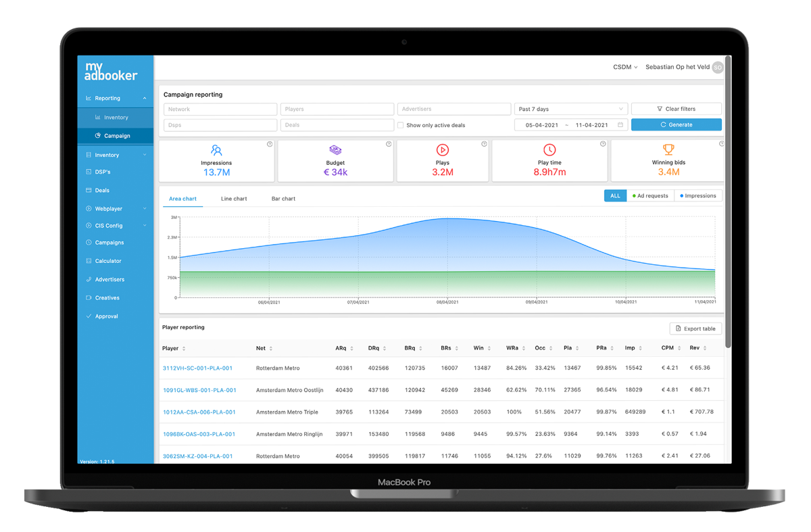Image resolution: width=811 pixels, height=532 pixels.
Task: Click the Play time clock icon
Action: [549, 150]
